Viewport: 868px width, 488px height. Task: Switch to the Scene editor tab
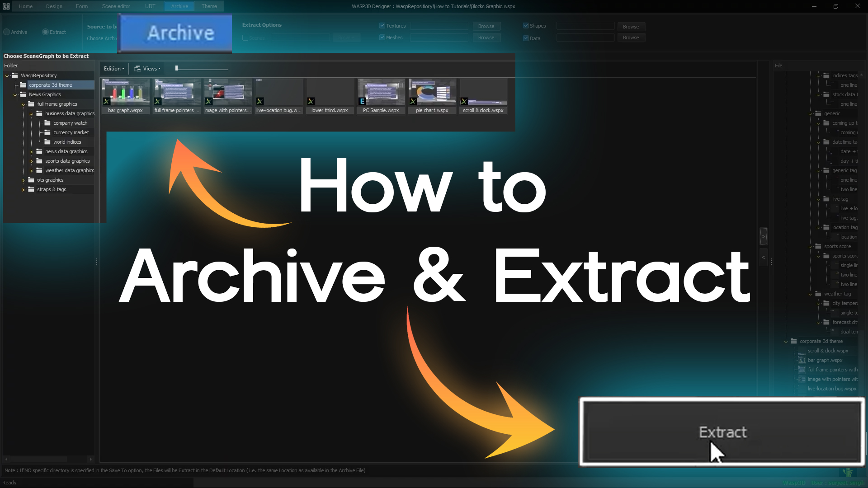coord(116,6)
